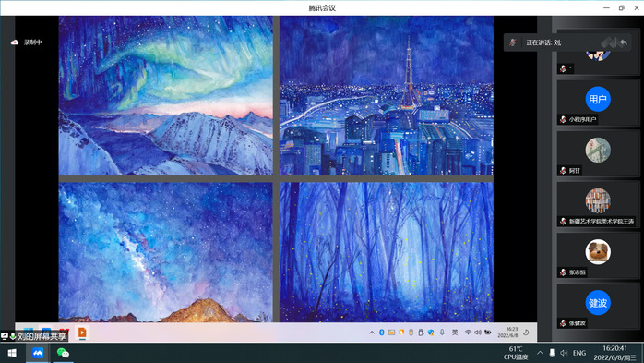
Task: Click the muted mic icon beside 小程序用户
Action: (x=563, y=120)
